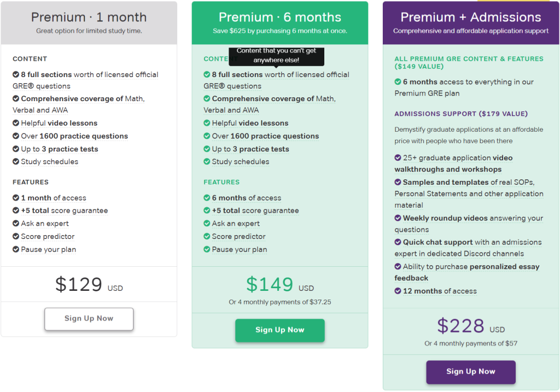Viewport: 560px width, 392px height.
Task: Click purple check beside 'Quick chat support'
Action: pyautogui.click(x=398, y=242)
